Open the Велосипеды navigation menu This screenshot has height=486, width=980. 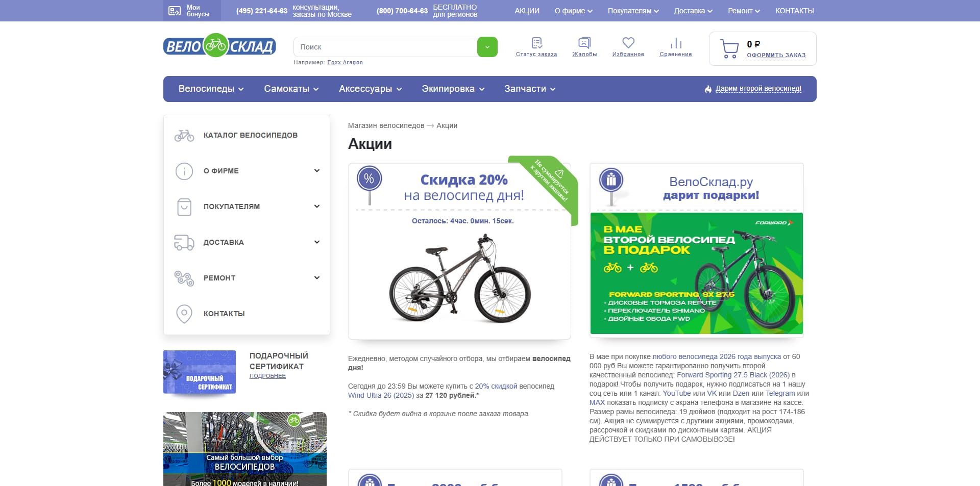pyautogui.click(x=211, y=89)
